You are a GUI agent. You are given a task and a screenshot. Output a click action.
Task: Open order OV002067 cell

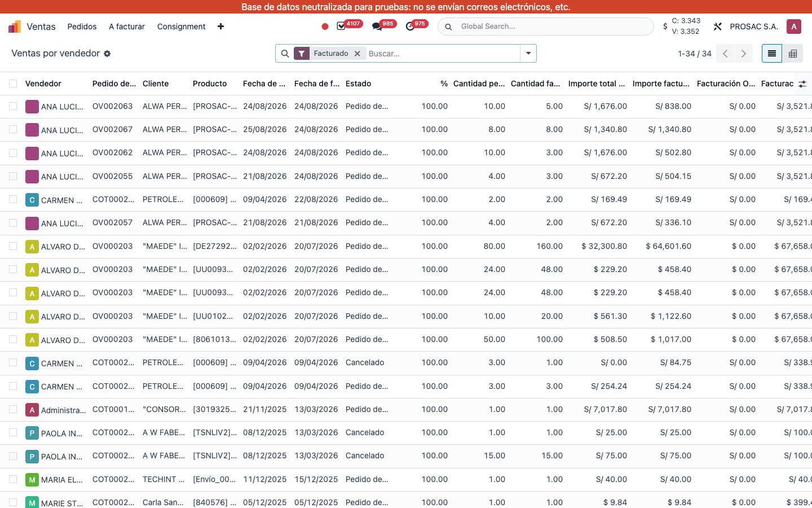113,129
